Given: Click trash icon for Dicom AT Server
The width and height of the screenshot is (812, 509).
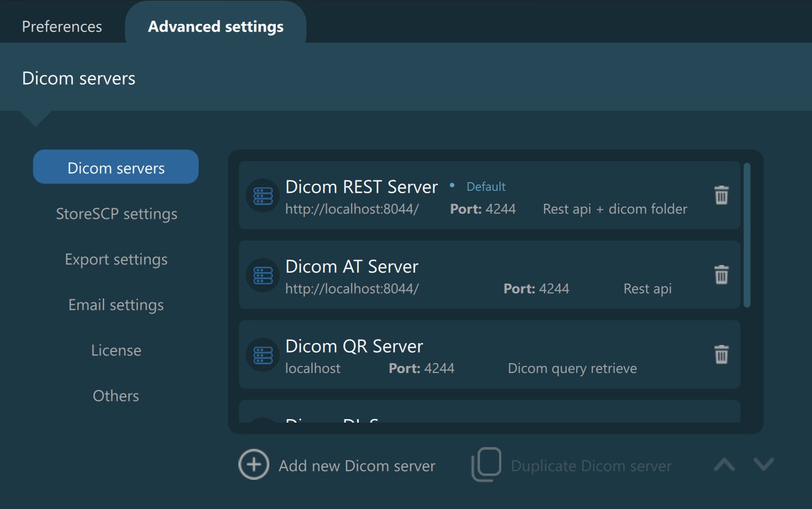Looking at the screenshot, I should tap(721, 274).
